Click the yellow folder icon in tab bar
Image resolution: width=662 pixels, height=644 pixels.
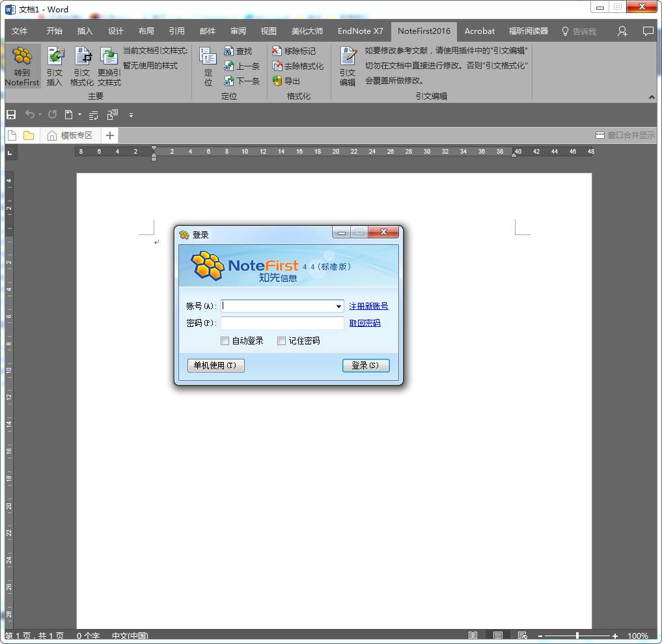pos(29,135)
